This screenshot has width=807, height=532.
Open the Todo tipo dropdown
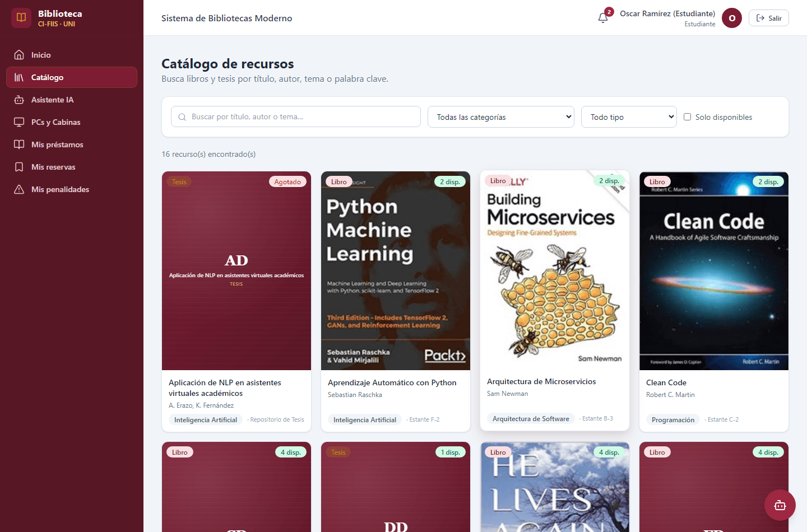629,117
